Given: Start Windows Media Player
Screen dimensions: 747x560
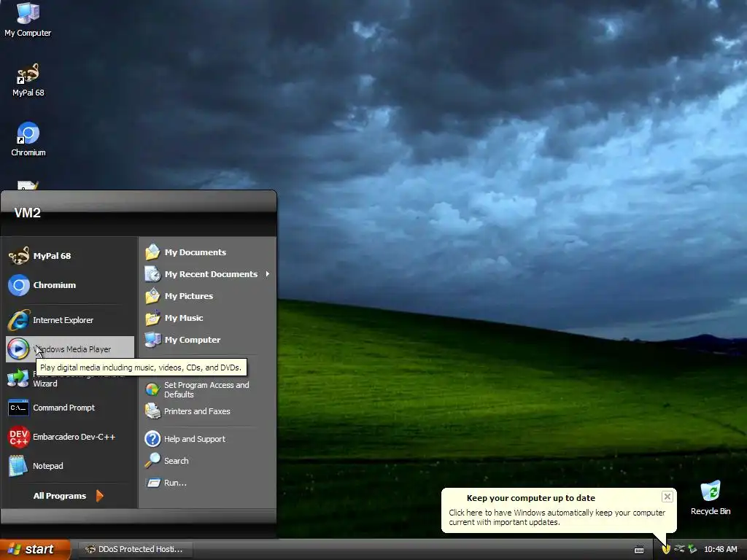Looking at the screenshot, I should (x=69, y=349).
